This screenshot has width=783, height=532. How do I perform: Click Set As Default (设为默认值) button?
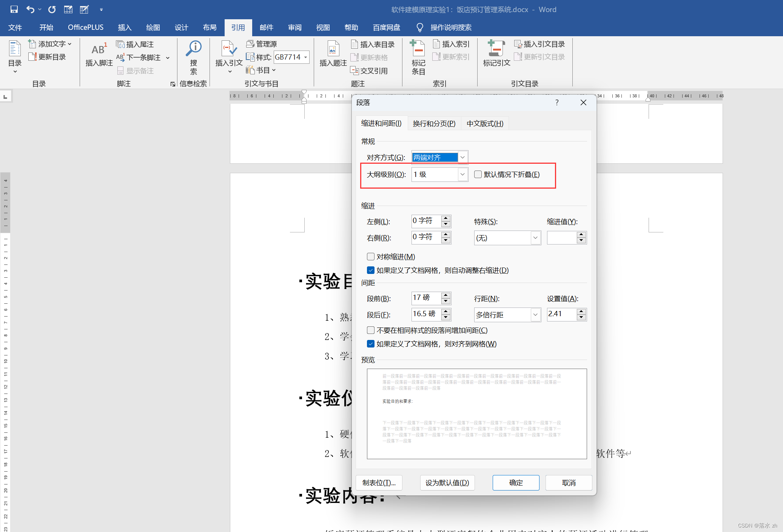point(447,483)
